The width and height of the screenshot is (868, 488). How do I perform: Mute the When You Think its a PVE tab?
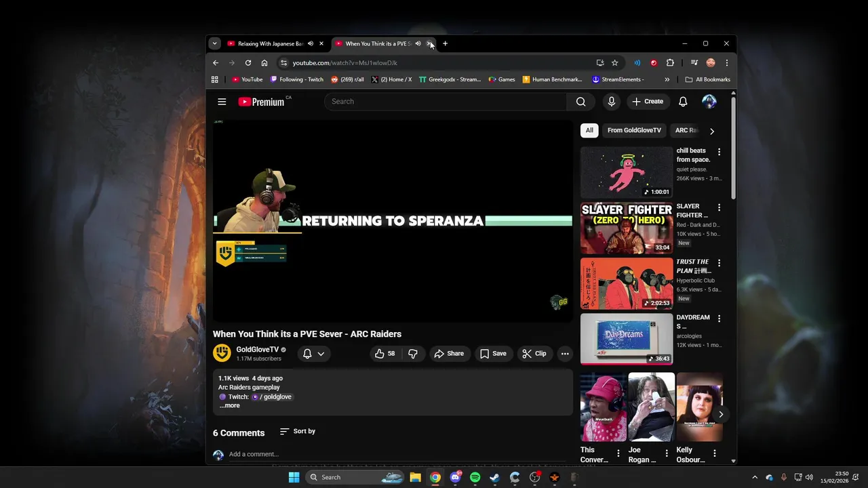(x=418, y=43)
